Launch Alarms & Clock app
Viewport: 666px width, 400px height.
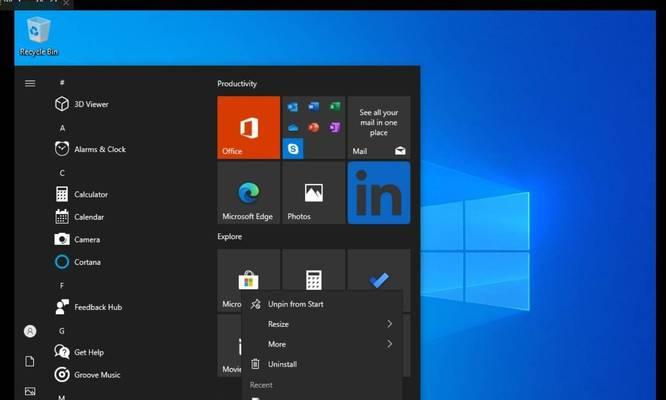90,149
